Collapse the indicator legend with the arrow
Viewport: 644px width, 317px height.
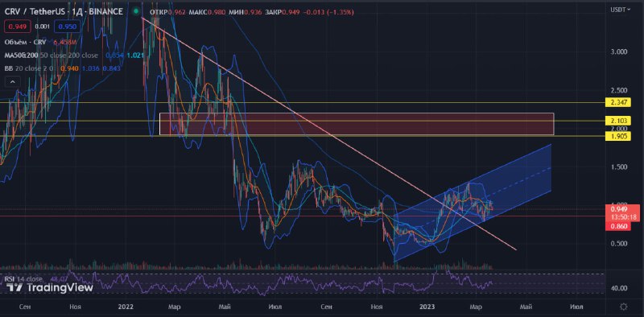pyautogui.click(x=12, y=82)
